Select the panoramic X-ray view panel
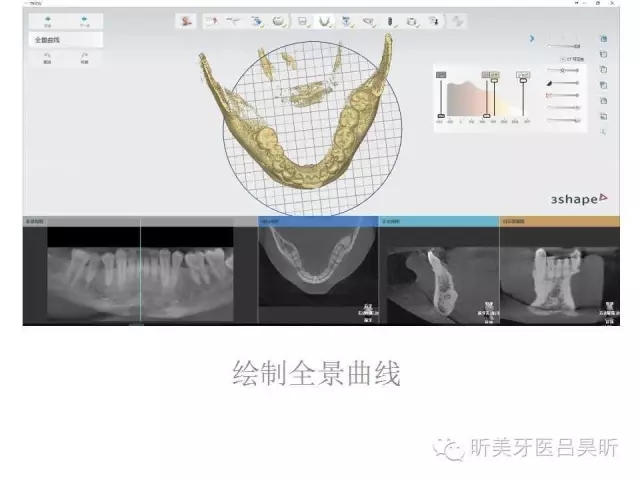Screen dimensions: 640x480 [140, 270]
